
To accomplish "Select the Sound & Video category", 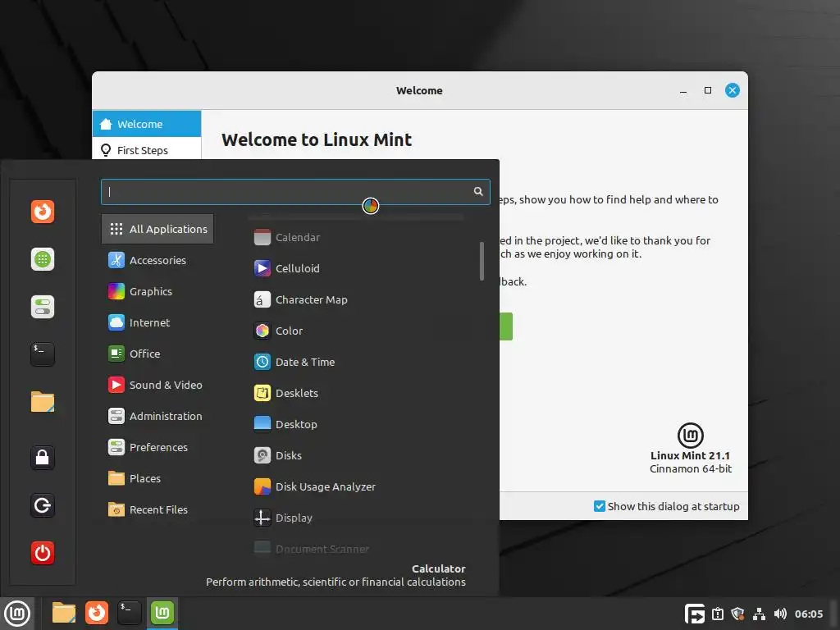I will (x=157, y=385).
